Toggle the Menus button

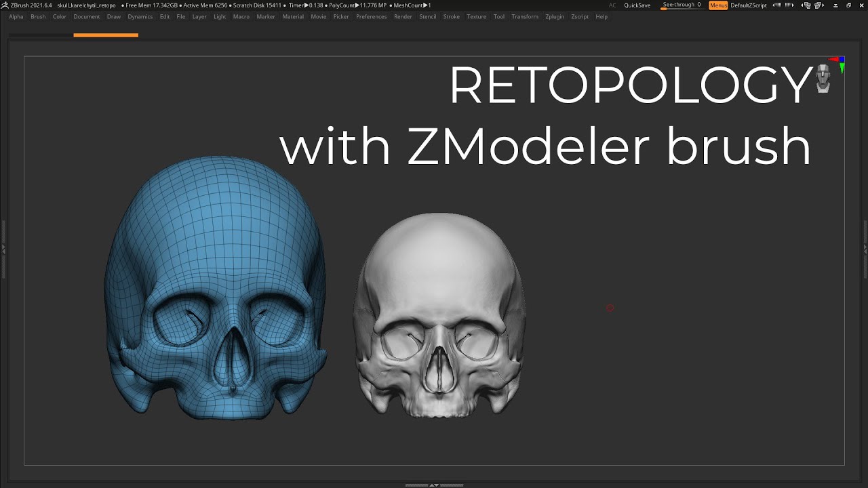(718, 5)
